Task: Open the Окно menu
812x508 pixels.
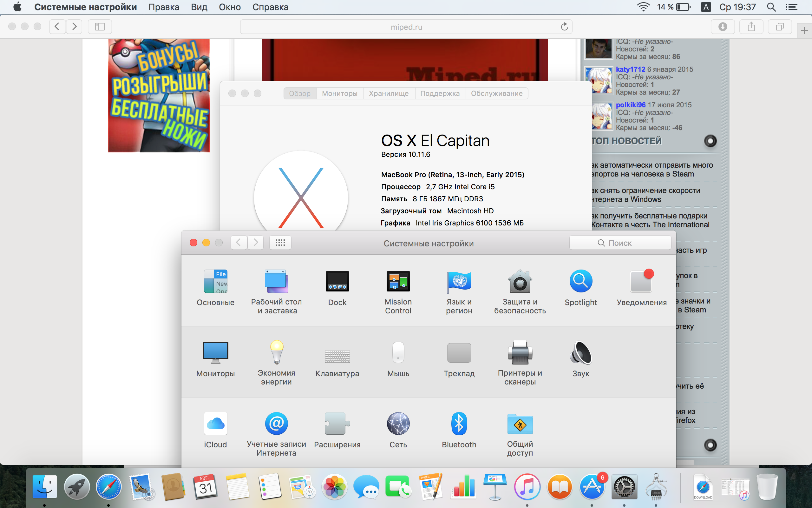Action: coord(230,7)
